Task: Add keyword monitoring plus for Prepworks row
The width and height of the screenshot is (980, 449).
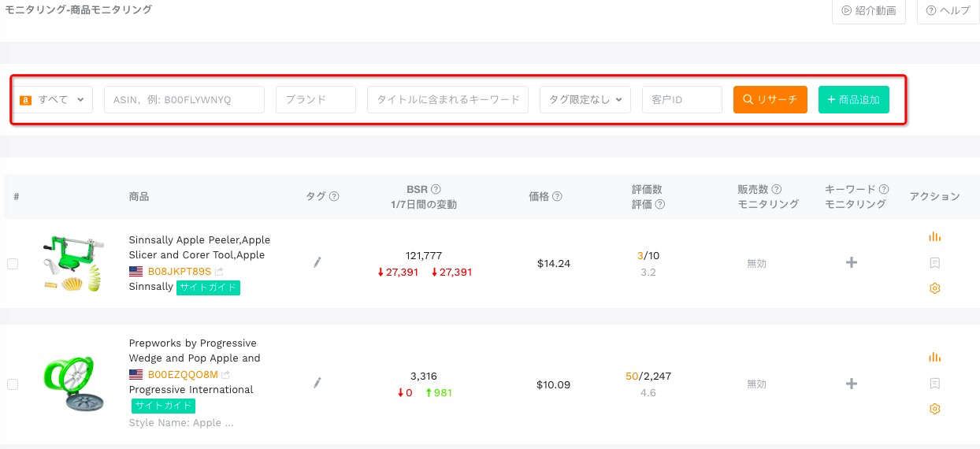Action: (851, 384)
